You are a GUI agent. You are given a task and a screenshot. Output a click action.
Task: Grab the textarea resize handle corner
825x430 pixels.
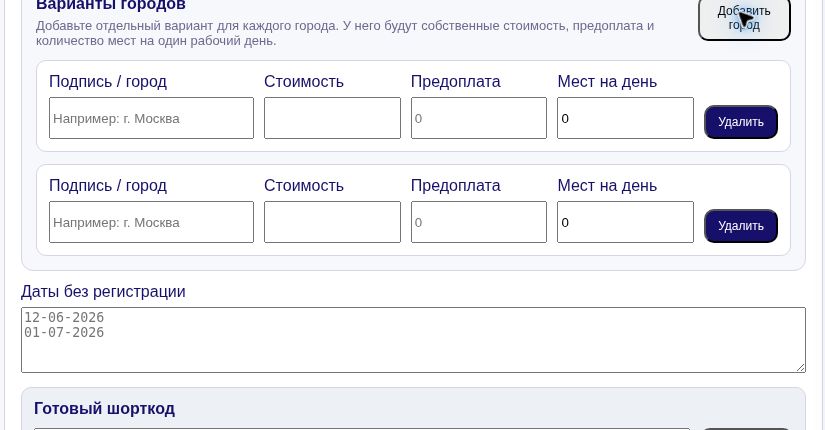tap(801, 367)
